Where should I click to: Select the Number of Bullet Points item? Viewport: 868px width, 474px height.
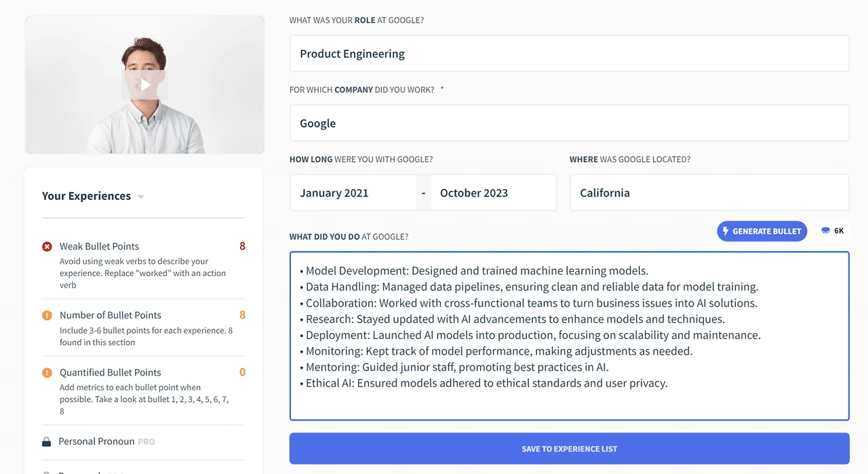[x=143, y=328]
